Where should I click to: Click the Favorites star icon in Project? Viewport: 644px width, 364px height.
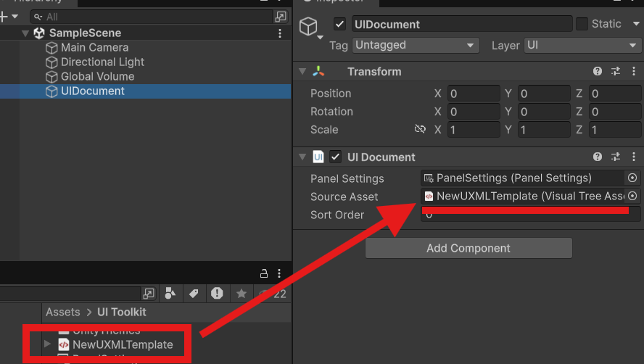coord(241,293)
